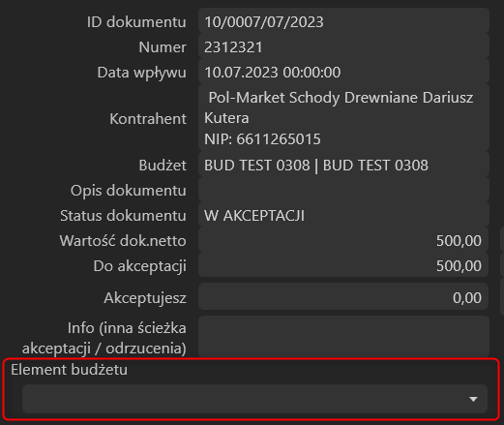Click the empty Element budżetu combo box
The width and height of the screenshot is (504, 425).
click(x=254, y=399)
